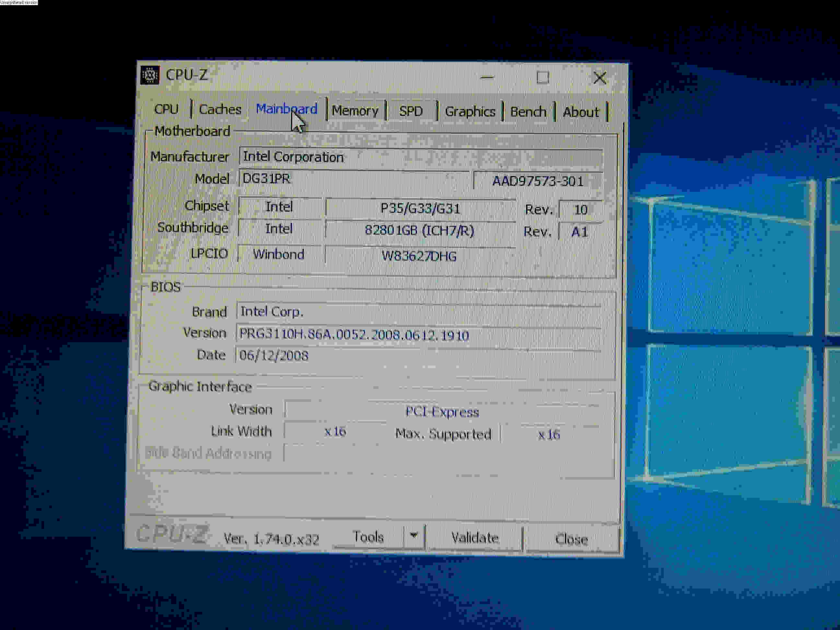Switch to the CPU tab
Viewport: 840px width, 630px height.
click(166, 109)
